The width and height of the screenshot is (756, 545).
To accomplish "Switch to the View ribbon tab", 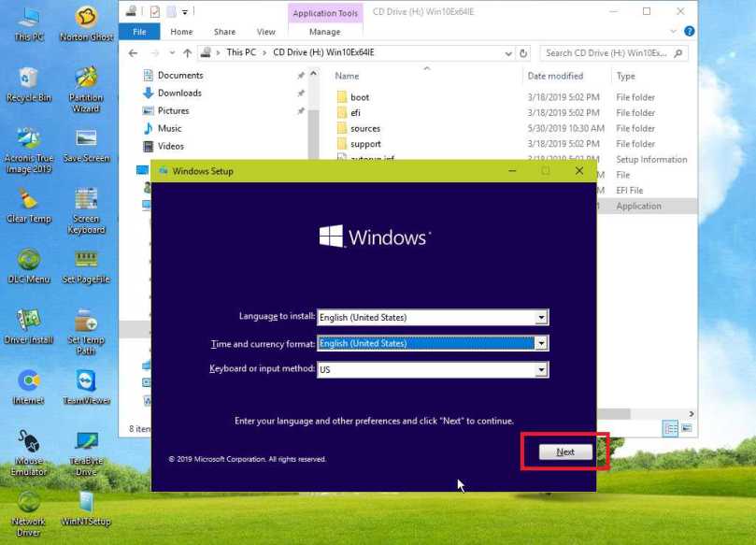I will click(x=265, y=31).
